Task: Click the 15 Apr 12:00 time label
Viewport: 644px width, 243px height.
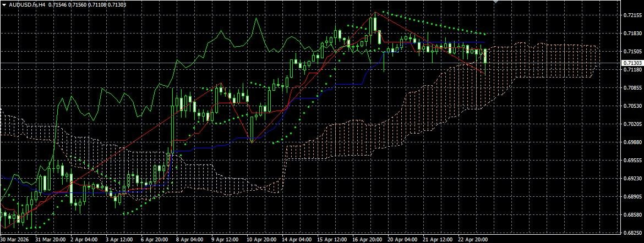Action: pos(331,239)
